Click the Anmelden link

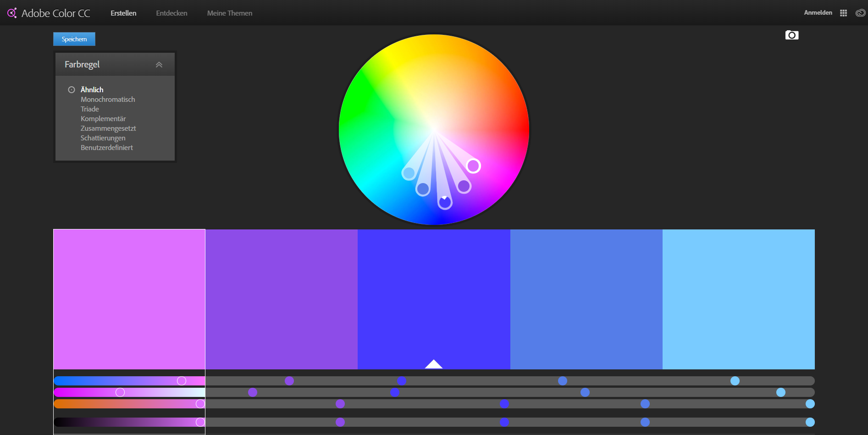tap(818, 12)
